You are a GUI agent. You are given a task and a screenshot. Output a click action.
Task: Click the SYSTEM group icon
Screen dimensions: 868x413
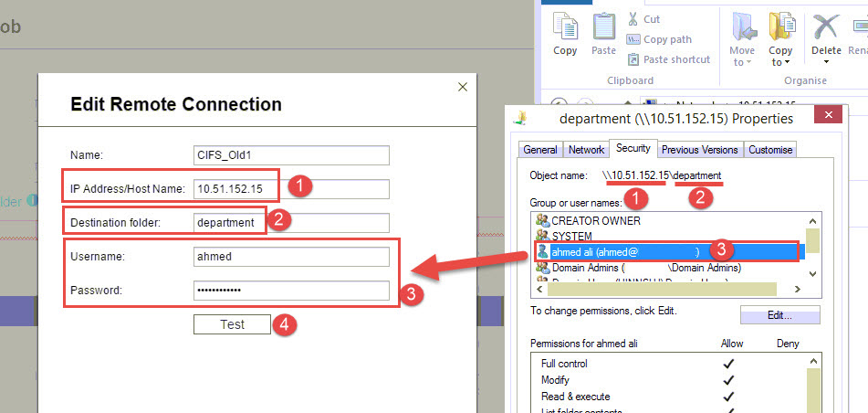coord(542,236)
